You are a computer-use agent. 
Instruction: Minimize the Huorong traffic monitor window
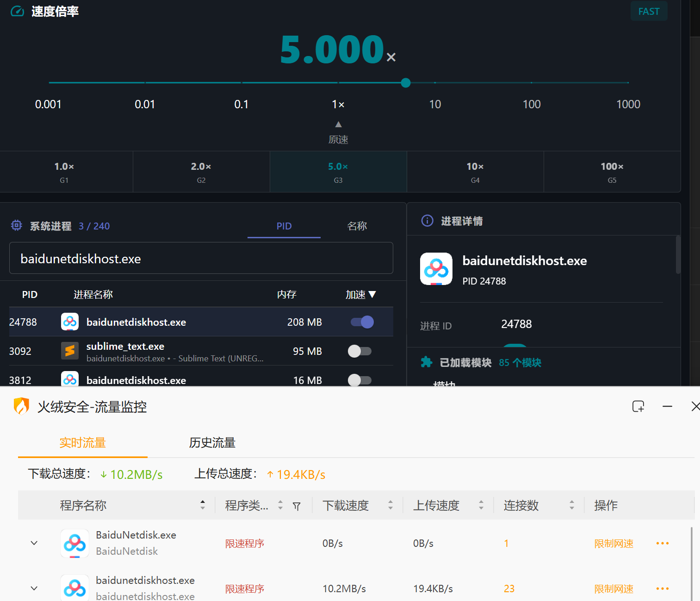click(667, 406)
